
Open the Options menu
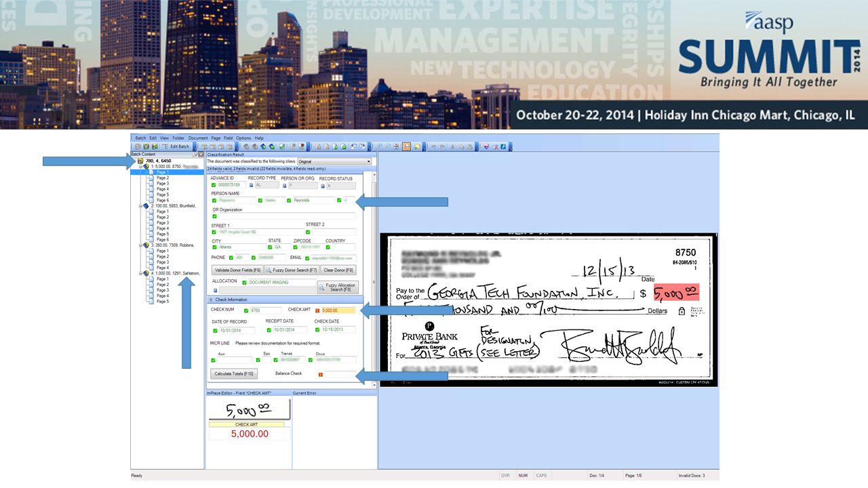(x=243, y=138)
